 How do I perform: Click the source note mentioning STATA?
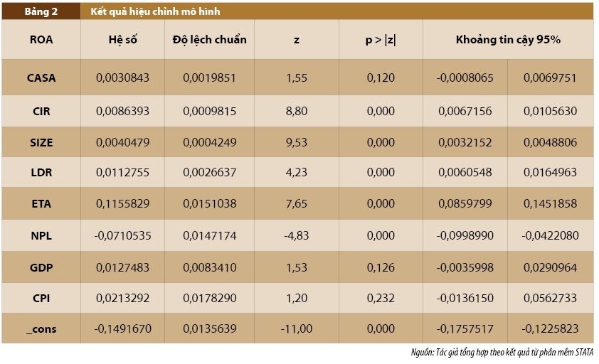(502, 352)
